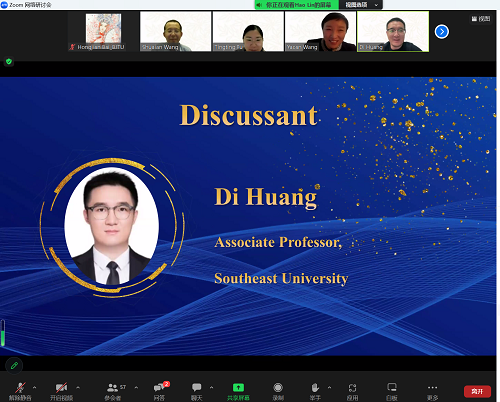Viewport: 500px width, 402px height.
Task: Click 'Southeast University' text on slide
Action: point(281,278)
